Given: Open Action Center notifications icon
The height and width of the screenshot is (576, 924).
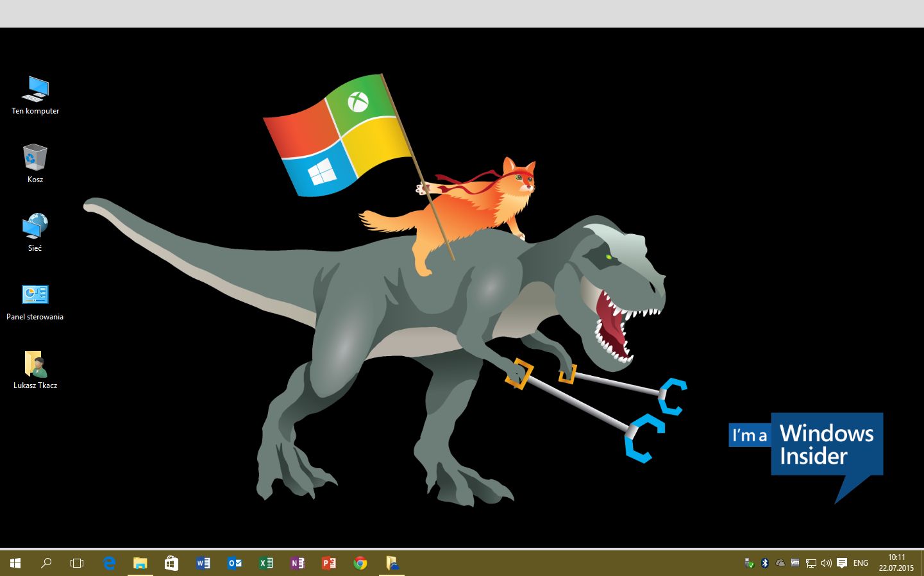Looking at the screenshot, I should click(x=842, y=563).
